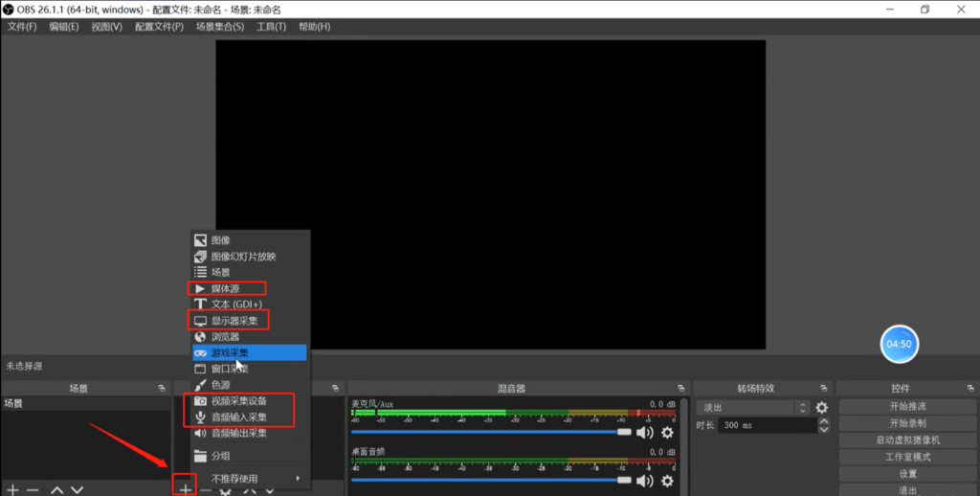Choose 图像幻灯片放映 in the add-source menu
This screenshot has height=496, width=980.
(250, 257)
